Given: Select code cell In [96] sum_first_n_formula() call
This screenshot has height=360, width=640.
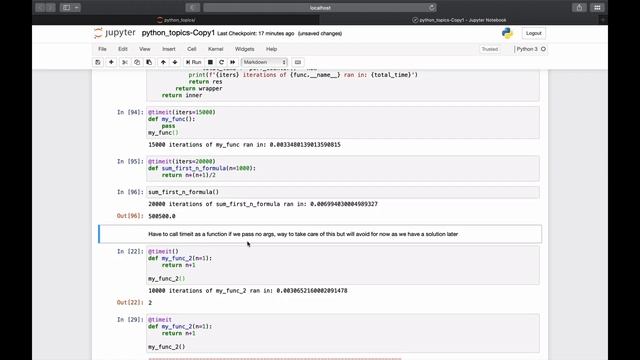Looking at the screenshot, I should click(343, 192).
